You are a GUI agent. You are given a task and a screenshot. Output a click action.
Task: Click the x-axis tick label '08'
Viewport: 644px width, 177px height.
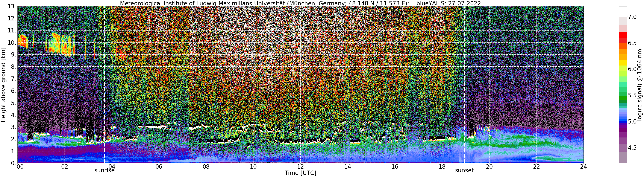[x=206, y=167]
